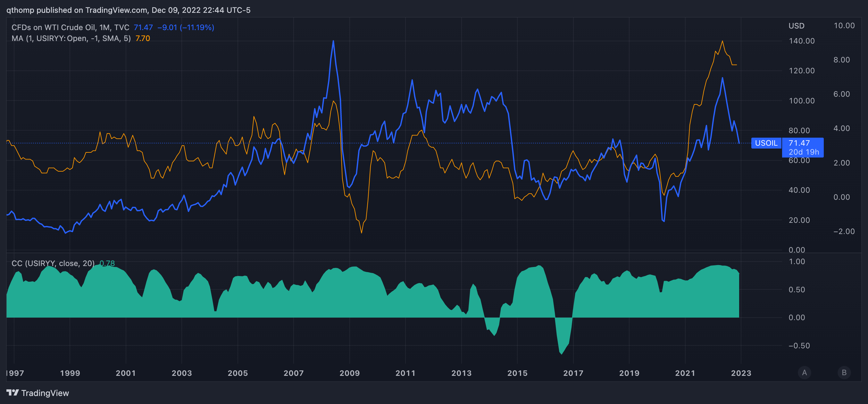Click the 2015 label on time axis
This screenshot has width=868, height=404.
(517, 373)
